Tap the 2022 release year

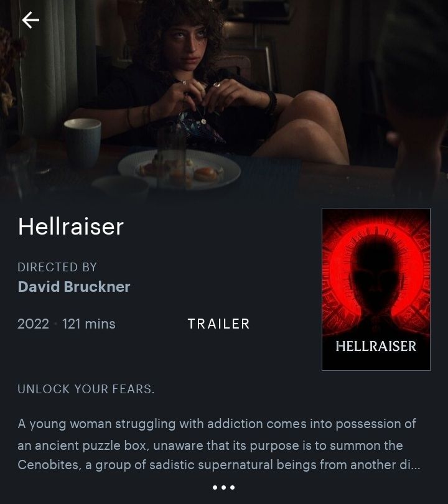tap(33, 324)
